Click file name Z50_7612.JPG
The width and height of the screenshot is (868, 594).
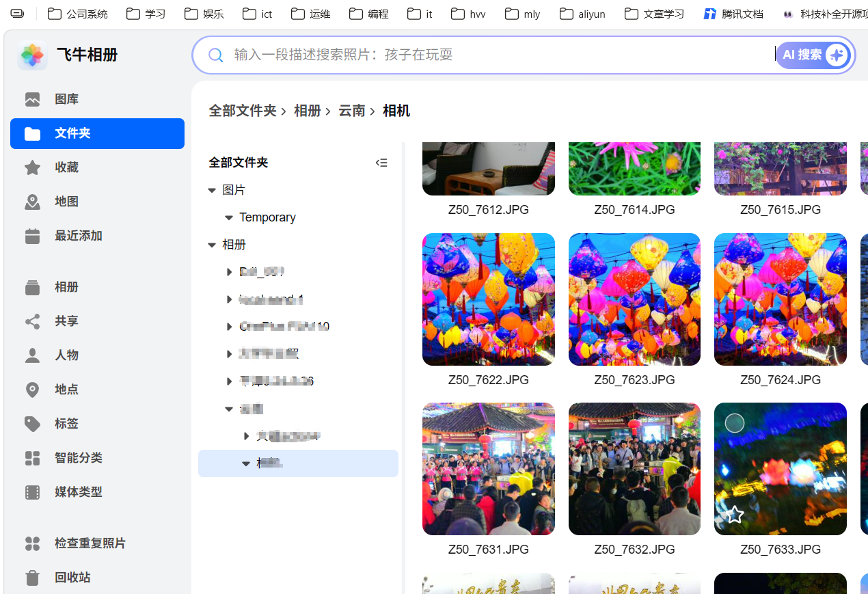[x=489, y=210]
